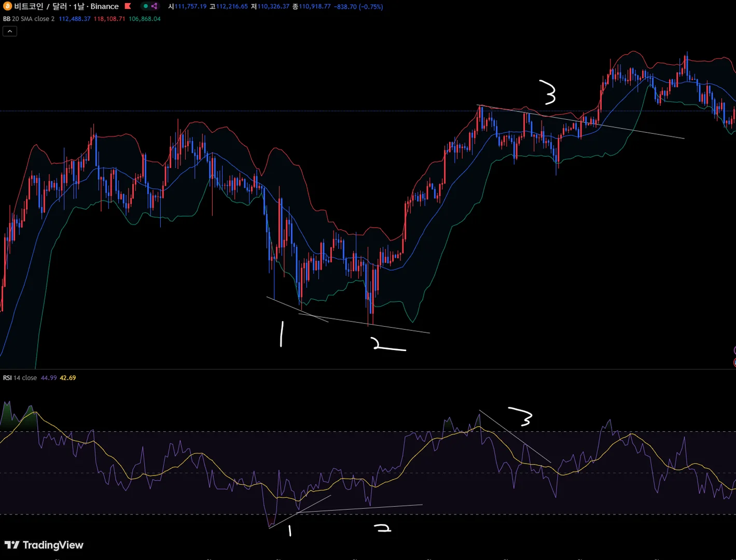The width and height of the screenshot is (736, 560).
Task: Click the red flag icon beside Binance
Action: click(x=128, y=6)
